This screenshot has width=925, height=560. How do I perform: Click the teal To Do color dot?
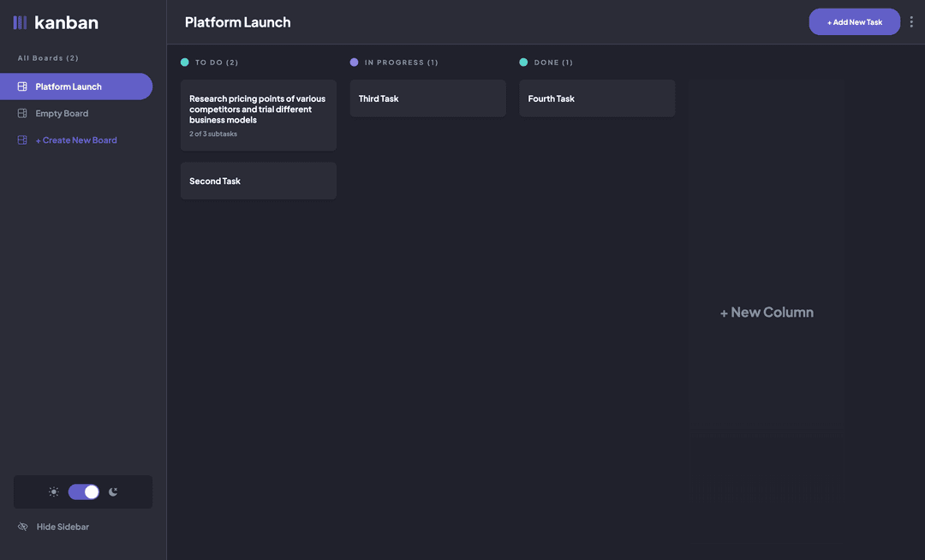[185, 63]
